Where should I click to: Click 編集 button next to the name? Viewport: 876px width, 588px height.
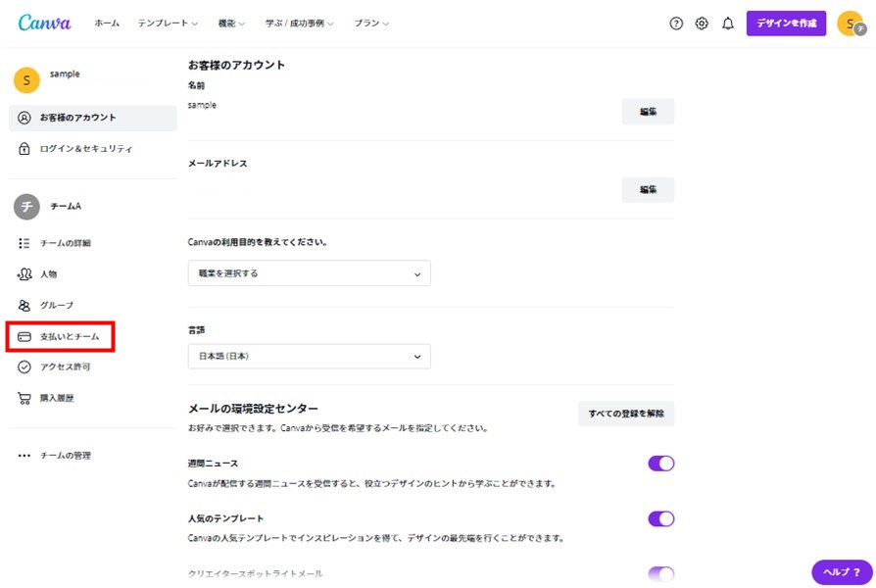[648, 112]
